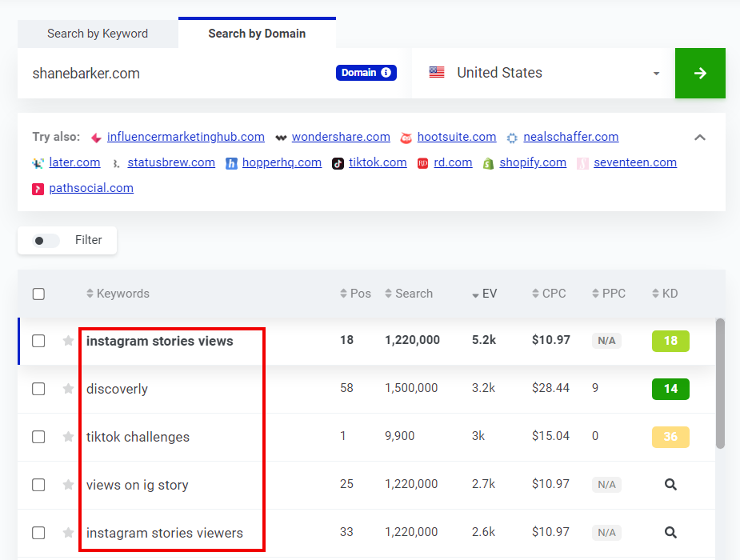Select the Search by Domain tab
Image resolution: width=740 pixels, height=560 pixels.
coord(258,33)
